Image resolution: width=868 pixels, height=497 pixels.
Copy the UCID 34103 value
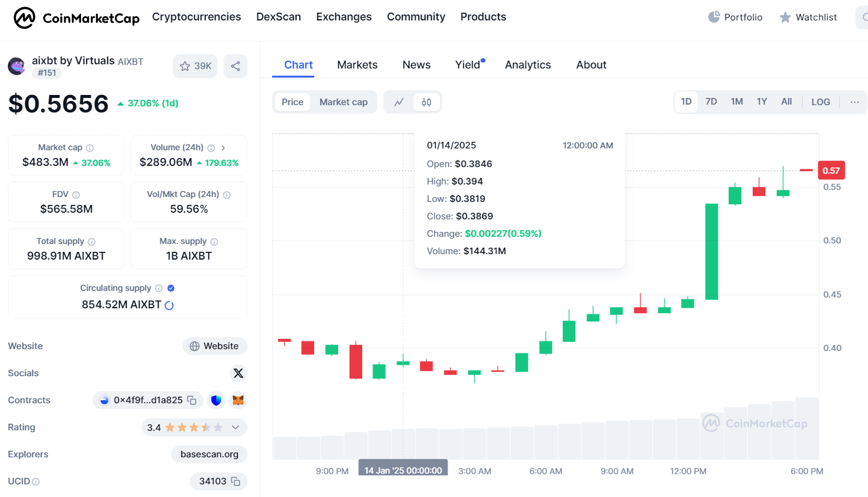tap(235, 481)
